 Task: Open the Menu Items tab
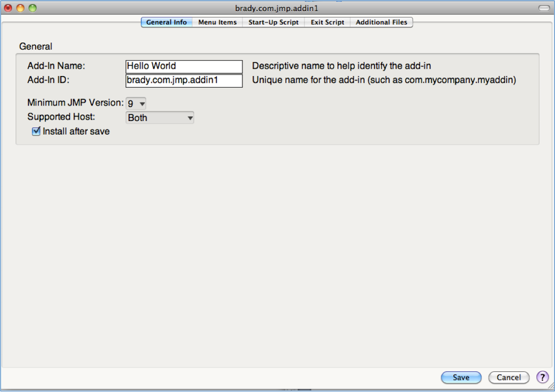pos(217,22)
